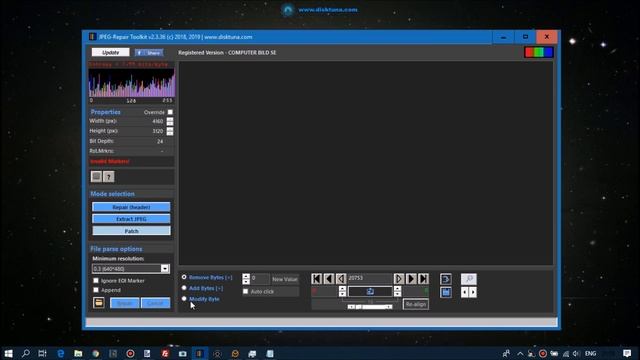
Task: Jump to the last position control
Action: pyautogui.click(x=423, y=279)
